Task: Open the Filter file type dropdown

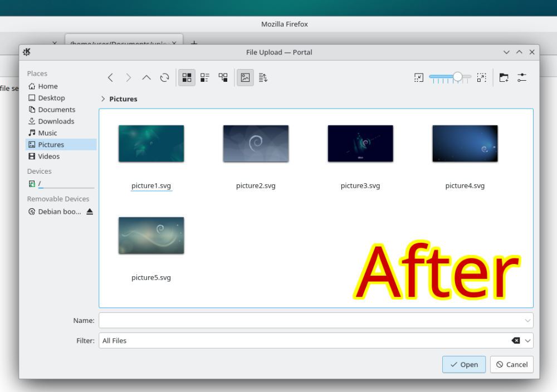Action: 527,341
